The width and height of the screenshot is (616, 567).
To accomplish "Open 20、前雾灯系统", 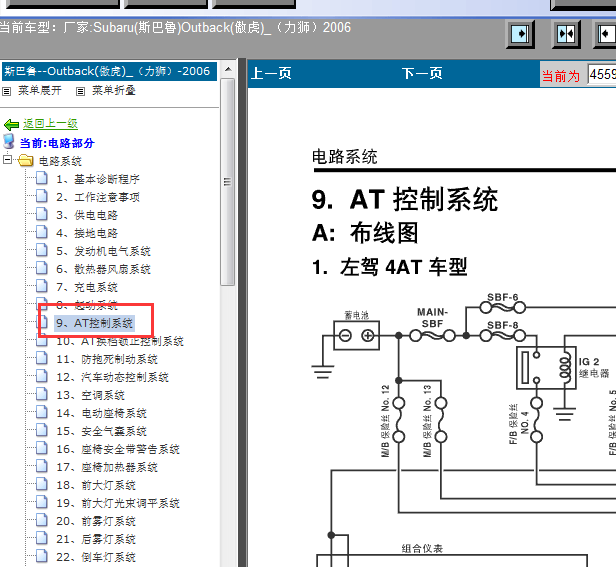I will pos(96,521).
